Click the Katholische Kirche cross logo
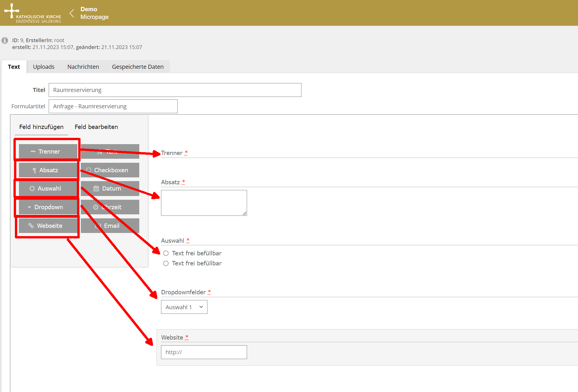 [11, 11]
